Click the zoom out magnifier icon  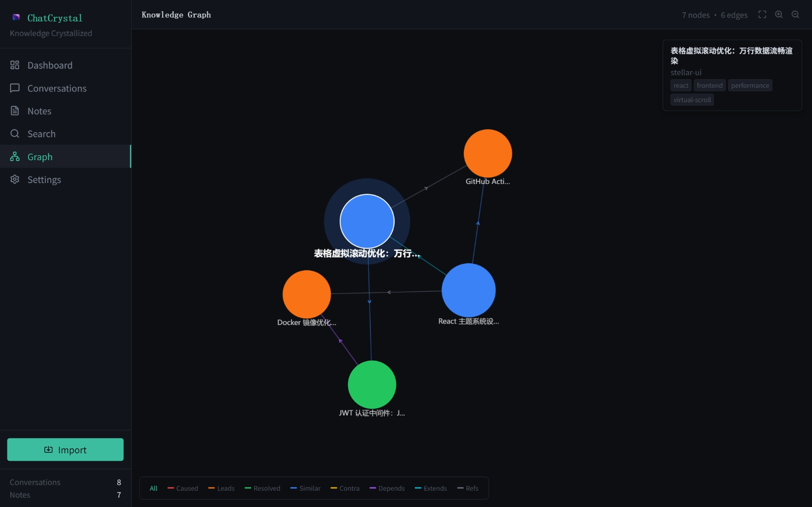795,14
